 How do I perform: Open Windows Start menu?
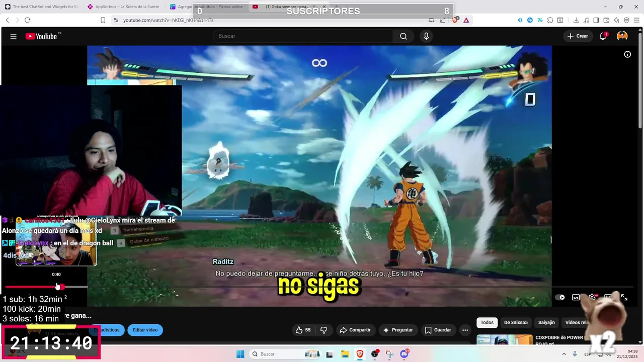pos(240,354)
